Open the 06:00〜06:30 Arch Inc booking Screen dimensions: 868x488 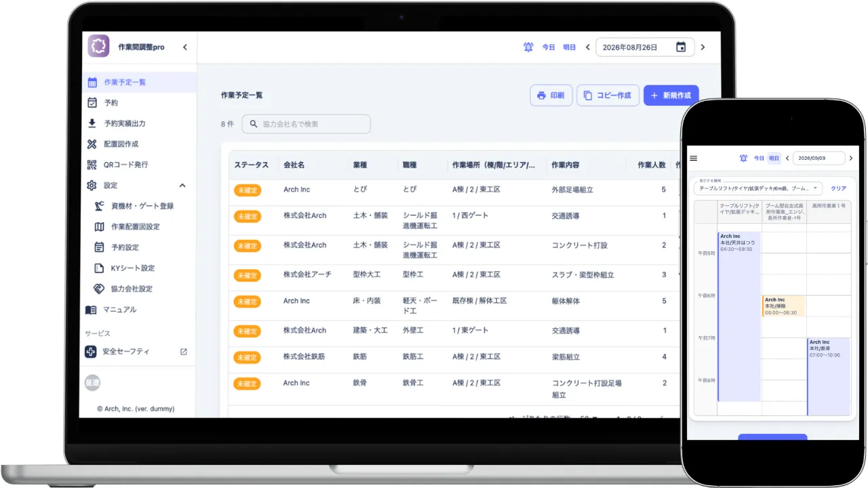click(785, 306)
